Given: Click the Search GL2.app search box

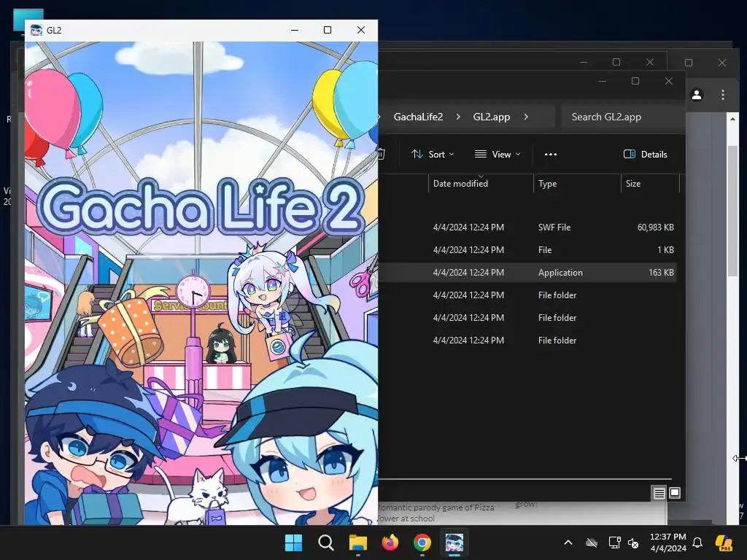Looking at the screenshot, I should (x=622, y=117).
